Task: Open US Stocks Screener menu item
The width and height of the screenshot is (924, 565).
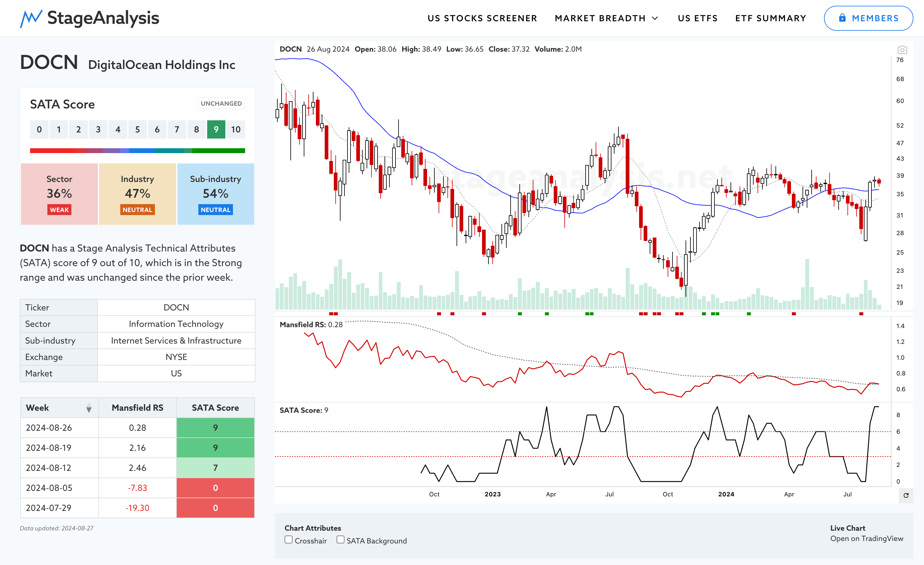Action: [x=482, y=18]
